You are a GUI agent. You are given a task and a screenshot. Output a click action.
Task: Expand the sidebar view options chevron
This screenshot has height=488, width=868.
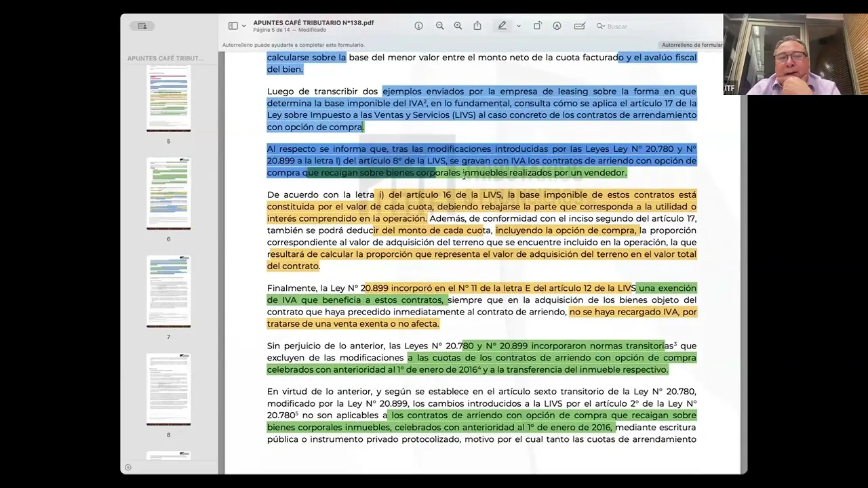pyautogui.click(x=243, y=26)
